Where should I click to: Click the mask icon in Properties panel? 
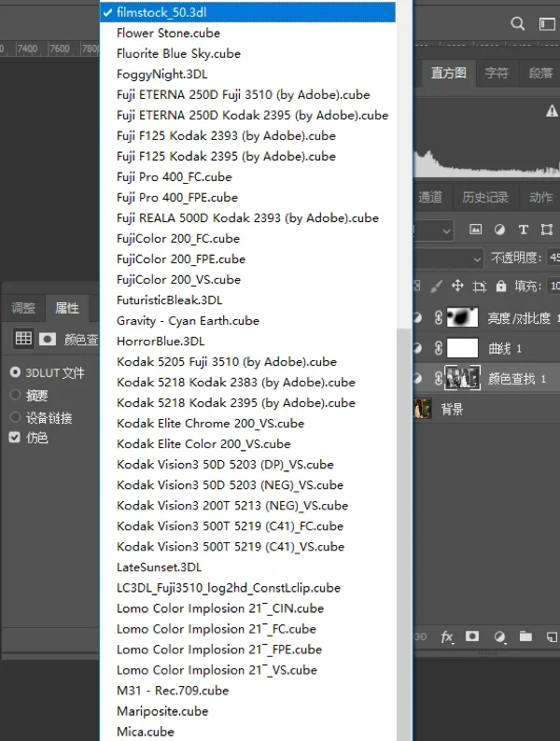pos(48,339)
